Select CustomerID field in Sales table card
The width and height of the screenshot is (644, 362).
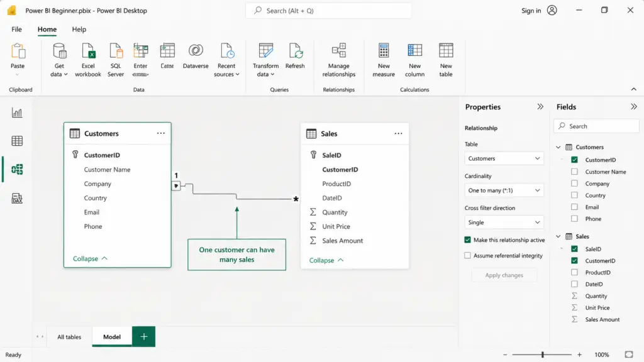(340, 170)
